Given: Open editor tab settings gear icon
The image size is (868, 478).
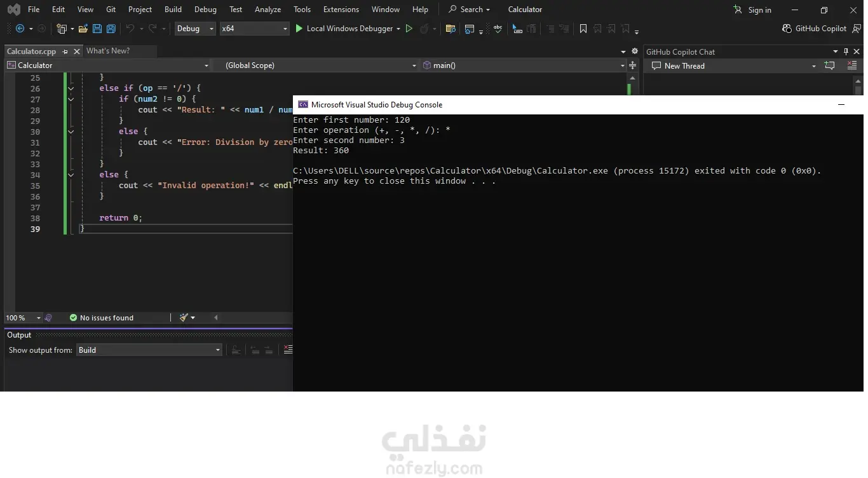Looking at the screenshot, I should (634, 51).
